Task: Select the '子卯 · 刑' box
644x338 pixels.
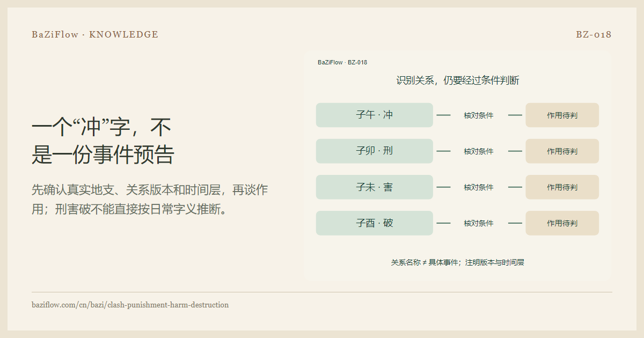Action: [x=375, y=151]
